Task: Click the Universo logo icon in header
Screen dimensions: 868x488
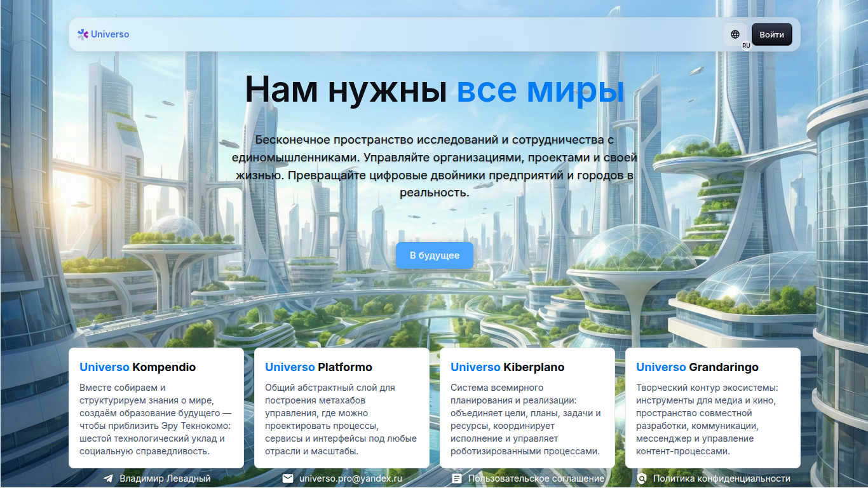Action: coord(81,34)
